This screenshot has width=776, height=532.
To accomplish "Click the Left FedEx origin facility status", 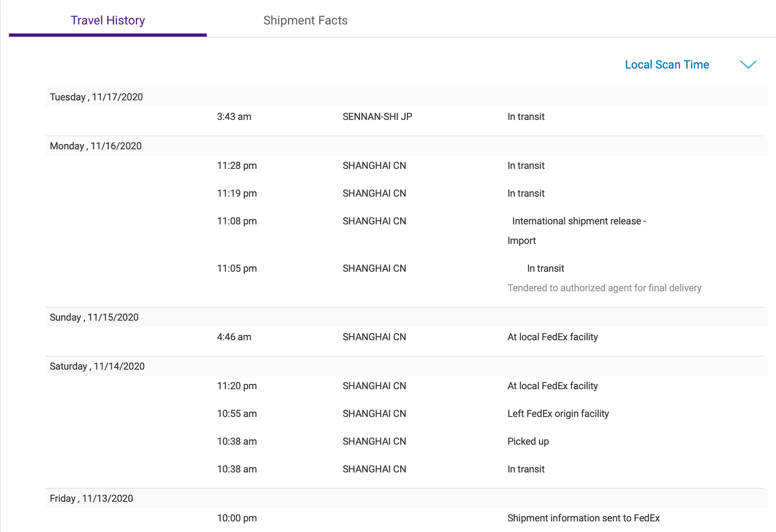I will [558, 414].
